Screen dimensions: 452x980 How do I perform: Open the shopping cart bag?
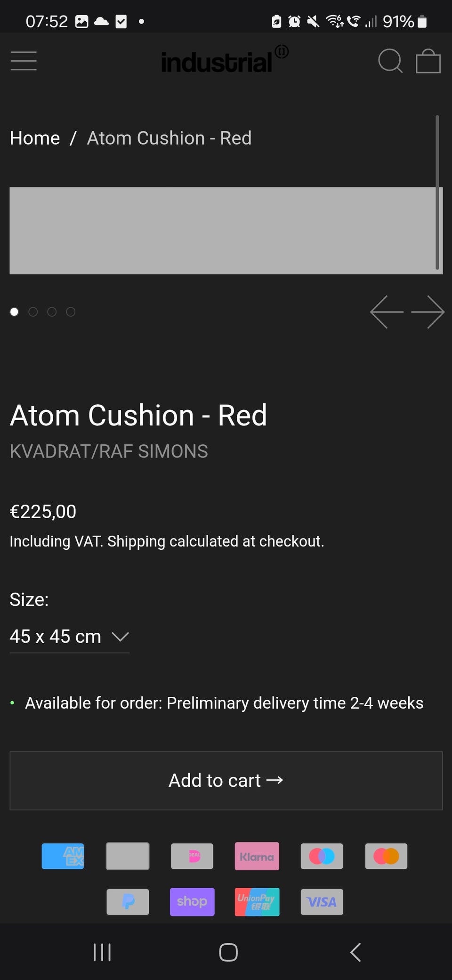(428, 61)
